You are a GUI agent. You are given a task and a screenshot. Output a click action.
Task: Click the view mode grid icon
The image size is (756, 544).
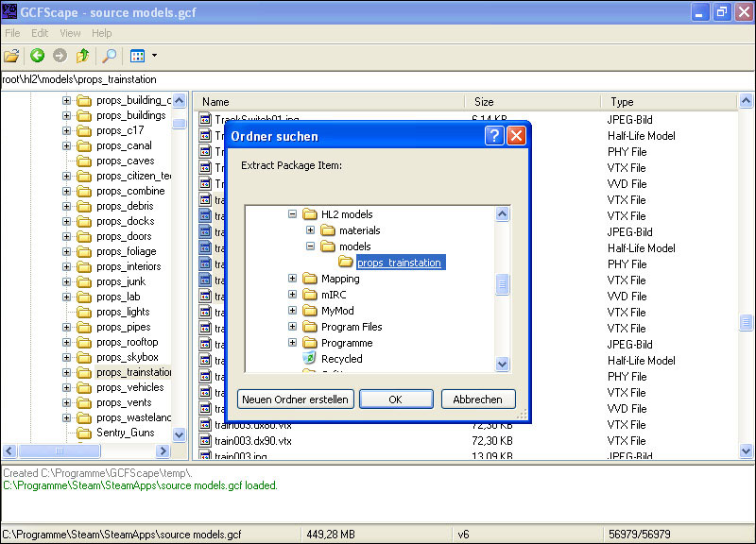click(x=137, y=56)
